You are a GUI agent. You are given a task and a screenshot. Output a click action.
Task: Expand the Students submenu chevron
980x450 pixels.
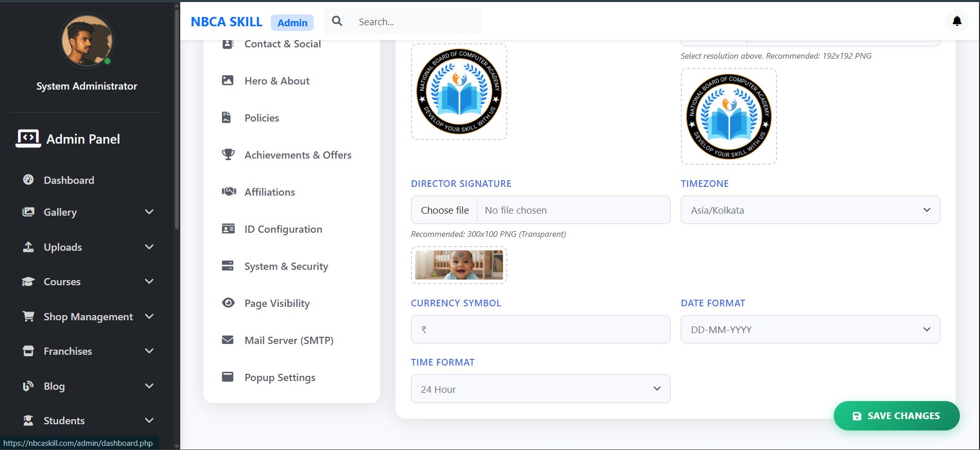click(149, 420)
